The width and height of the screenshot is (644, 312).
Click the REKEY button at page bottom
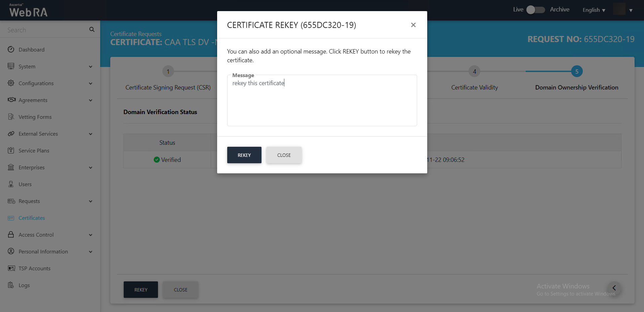[x=141, y=290]
